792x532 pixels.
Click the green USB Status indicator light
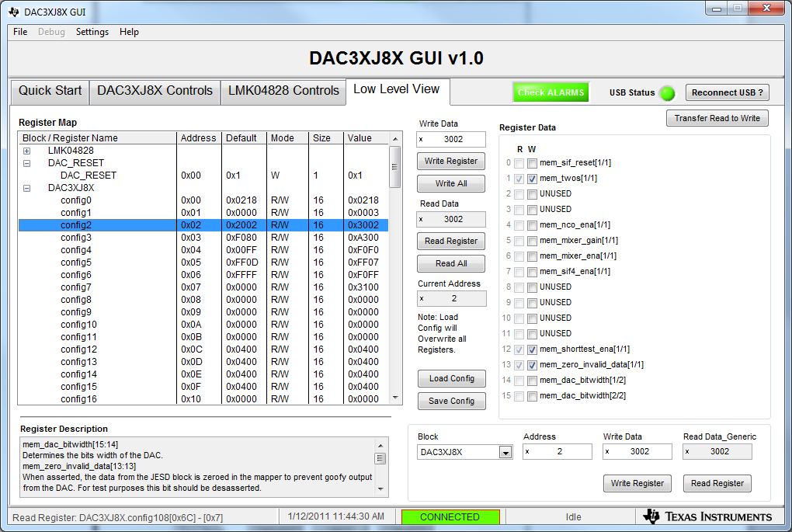667,93
